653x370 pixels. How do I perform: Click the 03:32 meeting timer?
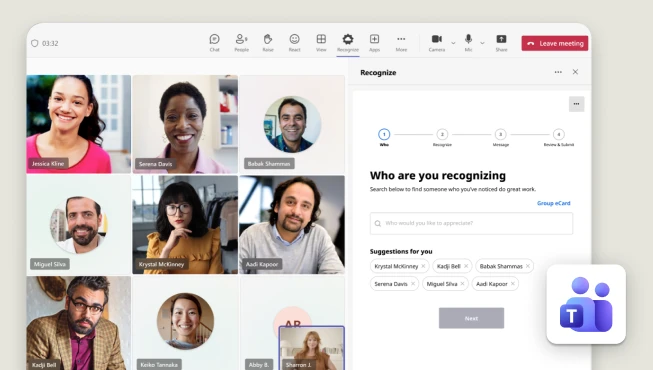pyautogui.click(x=50, y=43)
